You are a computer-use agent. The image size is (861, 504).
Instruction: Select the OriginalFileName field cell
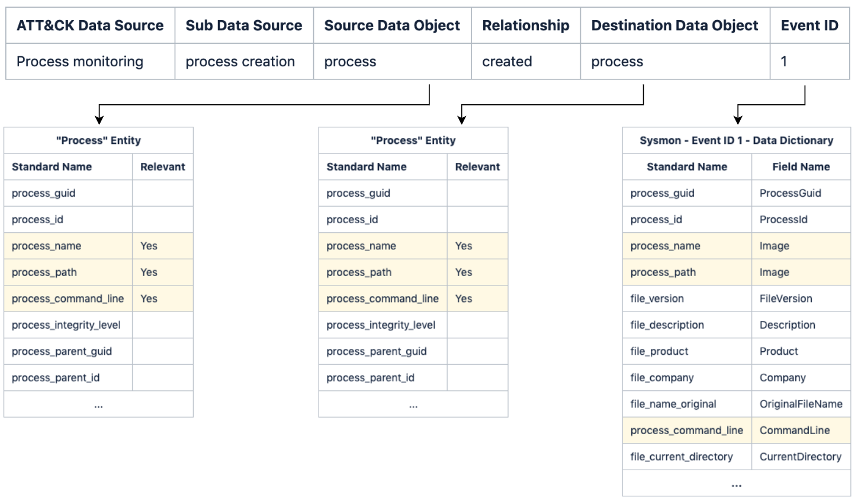click(x=801, y=404)
